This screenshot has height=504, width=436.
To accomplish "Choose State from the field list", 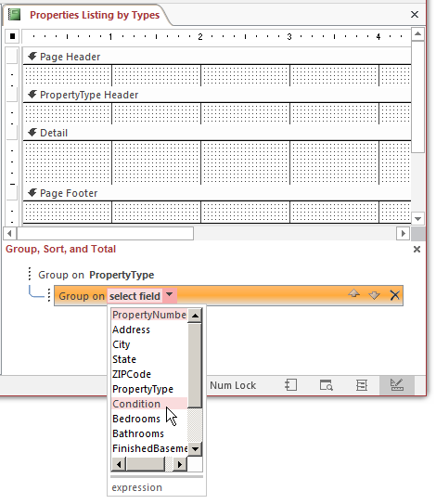I will (149, 359).
